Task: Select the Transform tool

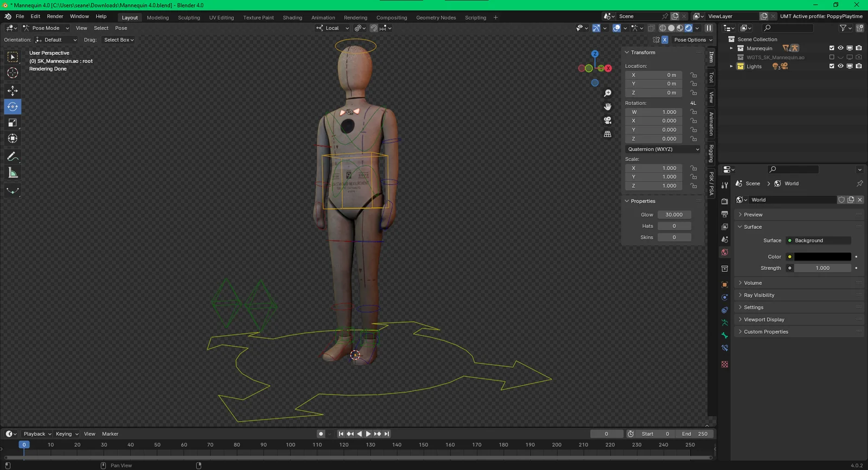Action: point(12,138)
